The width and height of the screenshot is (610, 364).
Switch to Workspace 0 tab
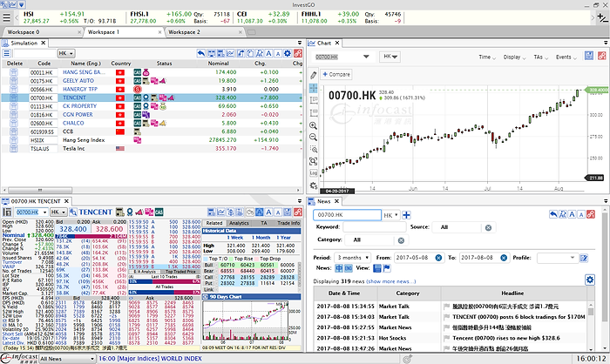tap(42, 32)
